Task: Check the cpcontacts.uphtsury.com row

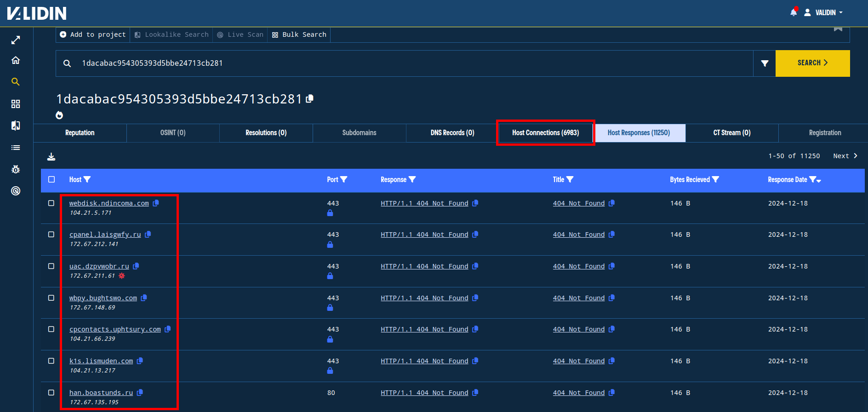Action: (x=51, y=329)
